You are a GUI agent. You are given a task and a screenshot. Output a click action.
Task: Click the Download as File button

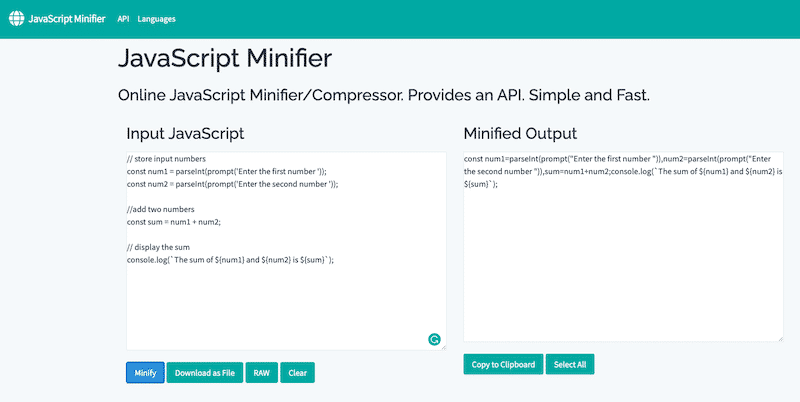coord(205,372)
